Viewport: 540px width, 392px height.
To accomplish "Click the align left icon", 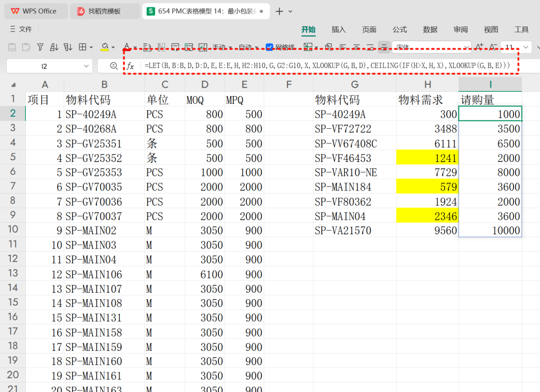I will click(343, 47).
